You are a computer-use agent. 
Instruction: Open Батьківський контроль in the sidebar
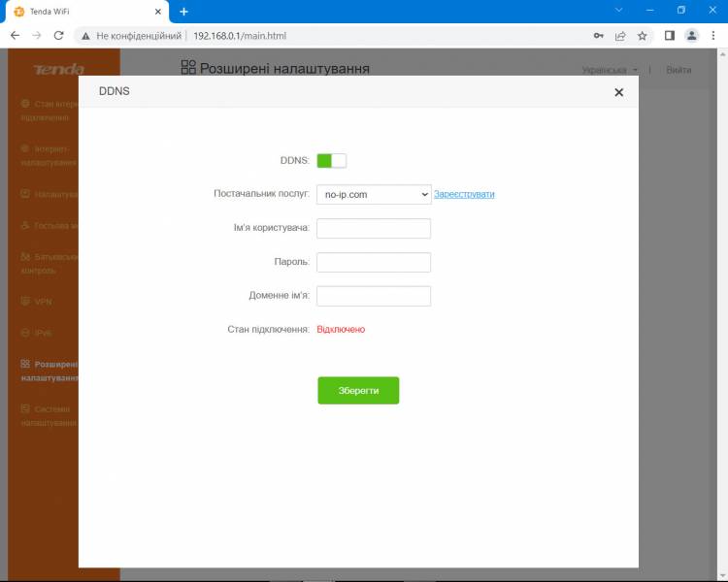(x=50, y=263)
